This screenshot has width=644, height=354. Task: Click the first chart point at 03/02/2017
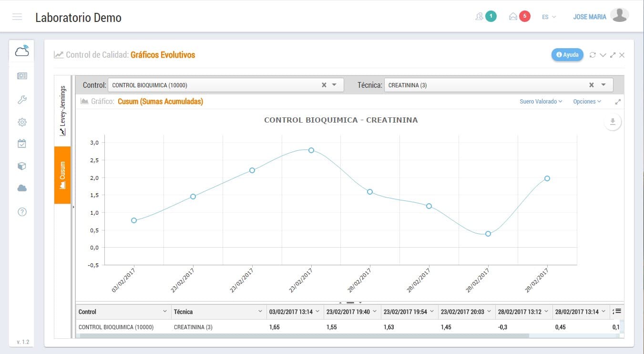(x=134, y=220)
